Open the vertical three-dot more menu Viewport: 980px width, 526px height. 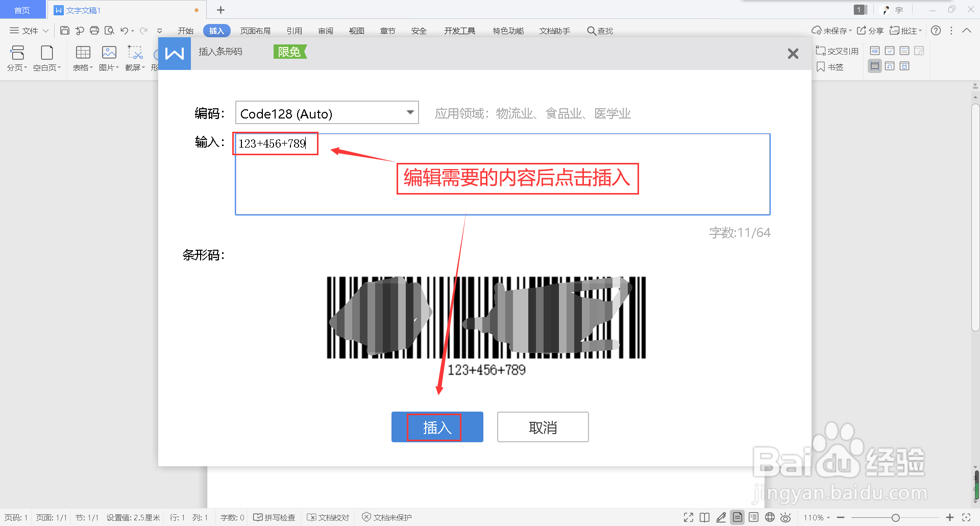951,31
